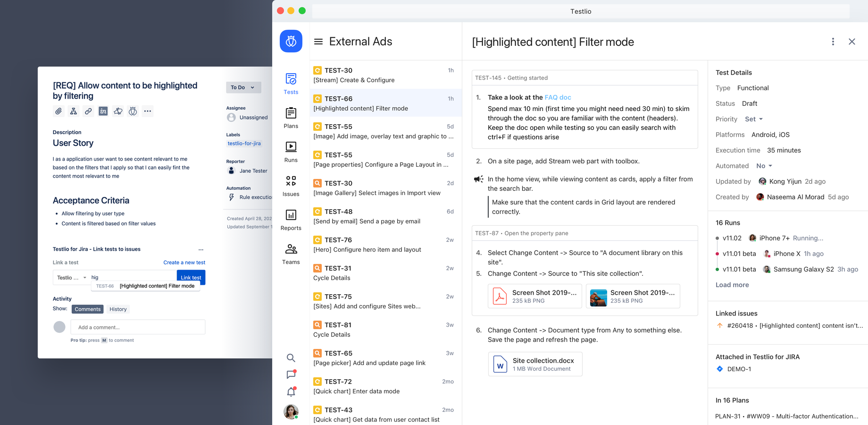Viewport: 868px width, 425px height.
Task: Click the link icon in Jira issue toolbar
Action: point(88,111)
